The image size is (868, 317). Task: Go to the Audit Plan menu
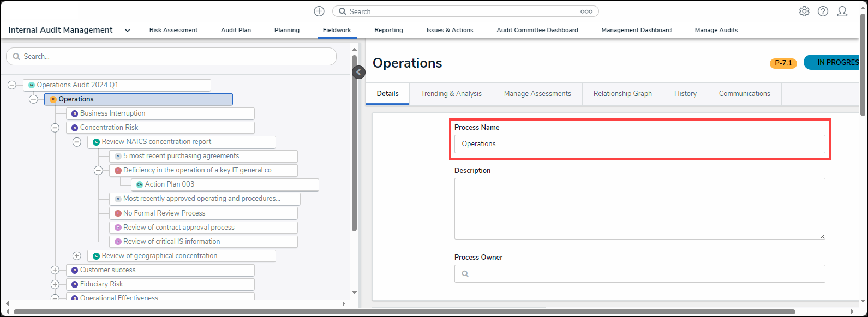pos(236,31)
